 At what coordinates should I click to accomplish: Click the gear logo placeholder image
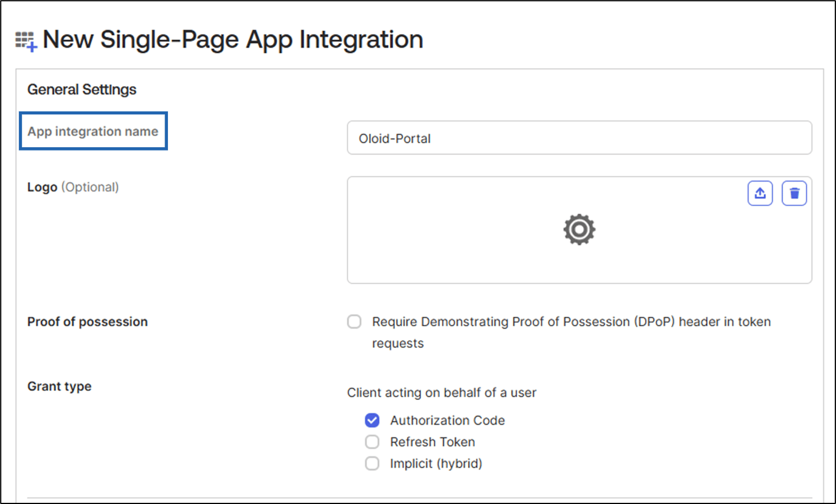[x=580, y=230]
